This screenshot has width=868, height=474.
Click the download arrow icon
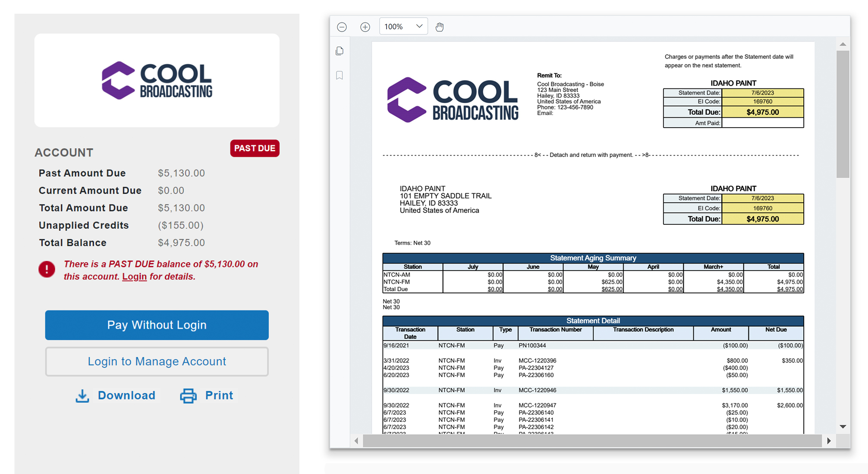pos(82,396)
